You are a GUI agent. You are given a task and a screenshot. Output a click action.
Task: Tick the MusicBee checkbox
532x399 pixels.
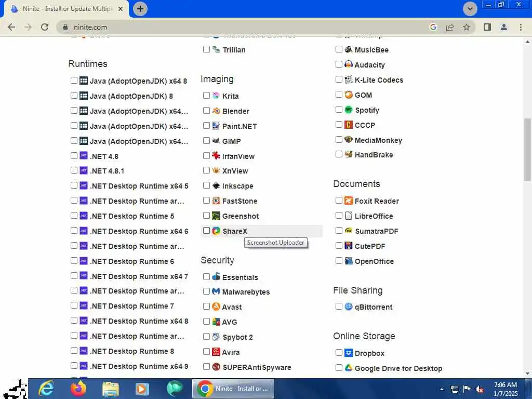point(339,49)
